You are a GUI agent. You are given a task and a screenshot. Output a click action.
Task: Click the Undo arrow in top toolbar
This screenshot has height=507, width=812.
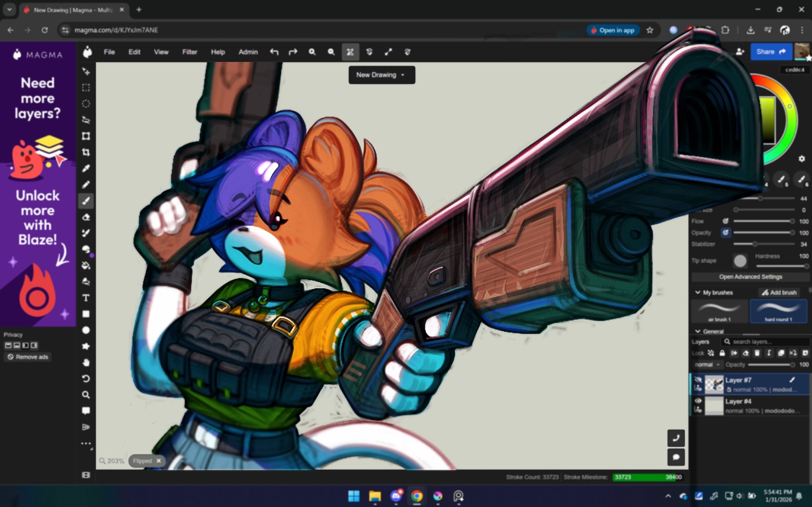coord(274,52)
